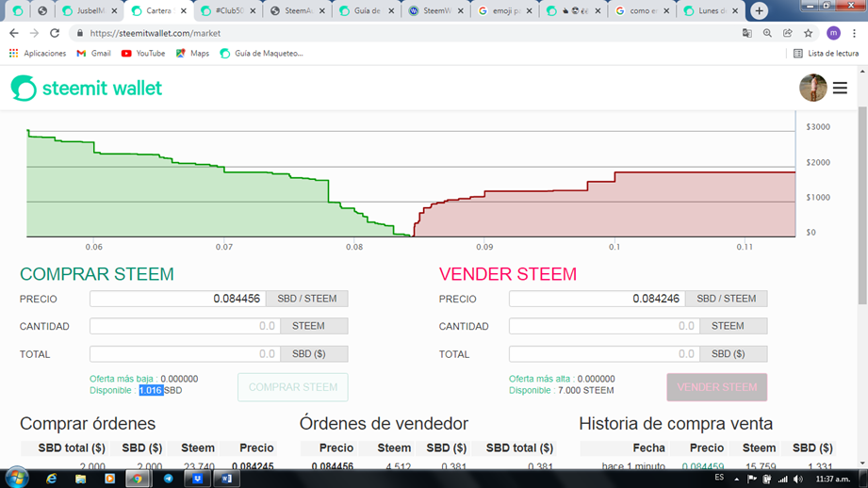Open the file explorer folder taskbar icon
868x488 pixels.
[x=80, y=479]
